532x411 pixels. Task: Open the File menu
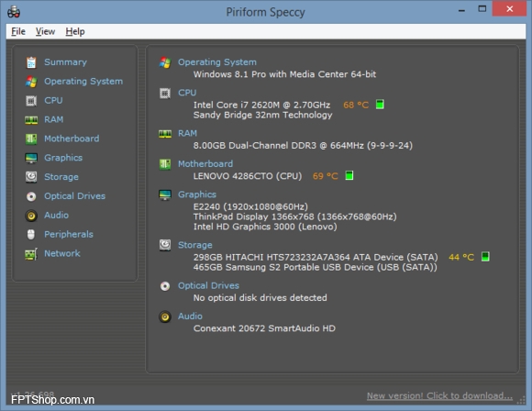tap(18, 31)
